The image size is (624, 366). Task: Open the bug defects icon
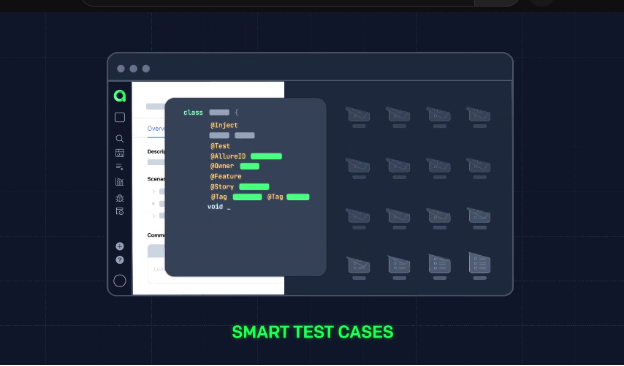119,198
